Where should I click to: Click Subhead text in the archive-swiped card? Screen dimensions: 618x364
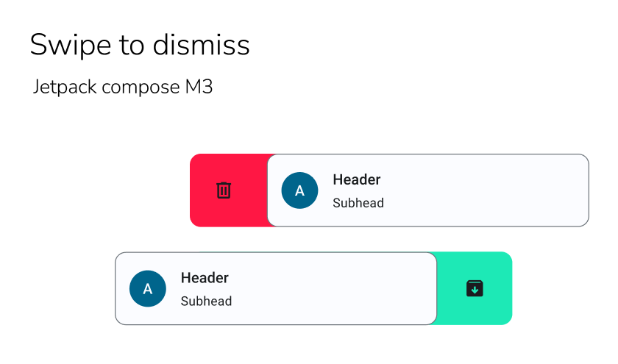(x=206, y=301)
